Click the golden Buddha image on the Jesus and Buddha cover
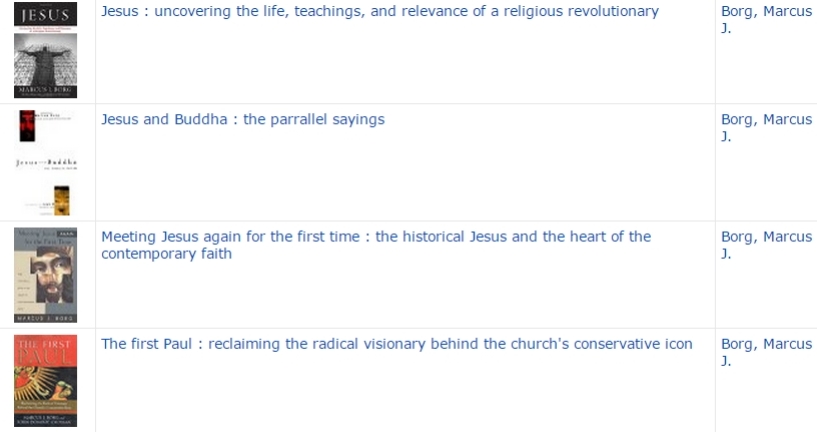Screen dimensions: 817x438 pos(61,201)
